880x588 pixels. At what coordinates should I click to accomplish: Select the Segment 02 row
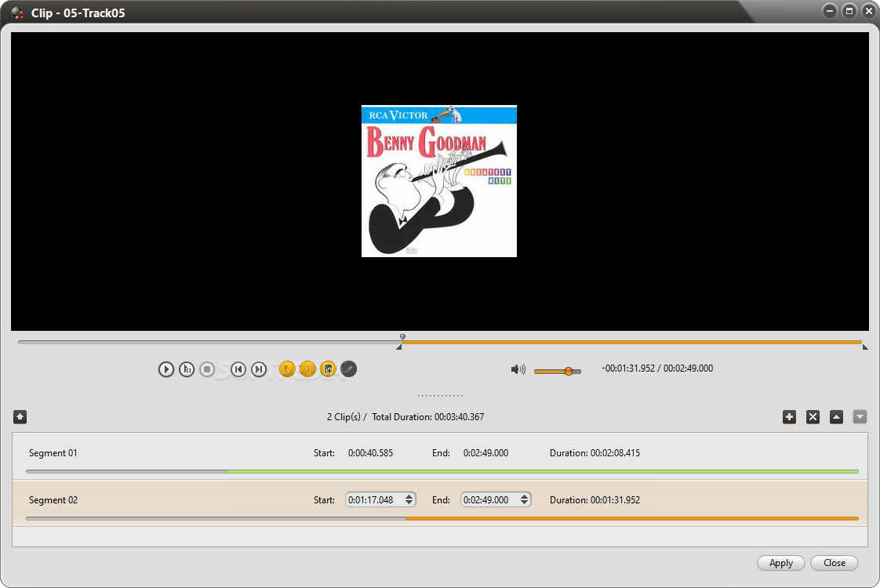440,503
